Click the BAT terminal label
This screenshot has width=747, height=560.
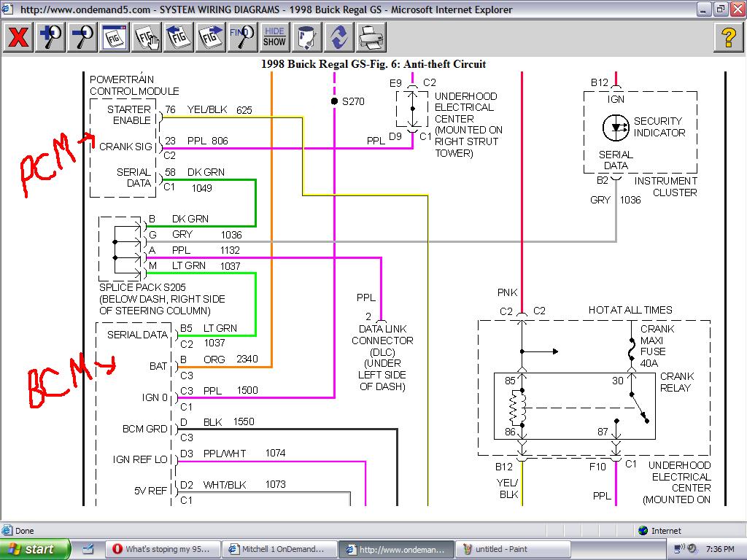click(x=158, y=366)
